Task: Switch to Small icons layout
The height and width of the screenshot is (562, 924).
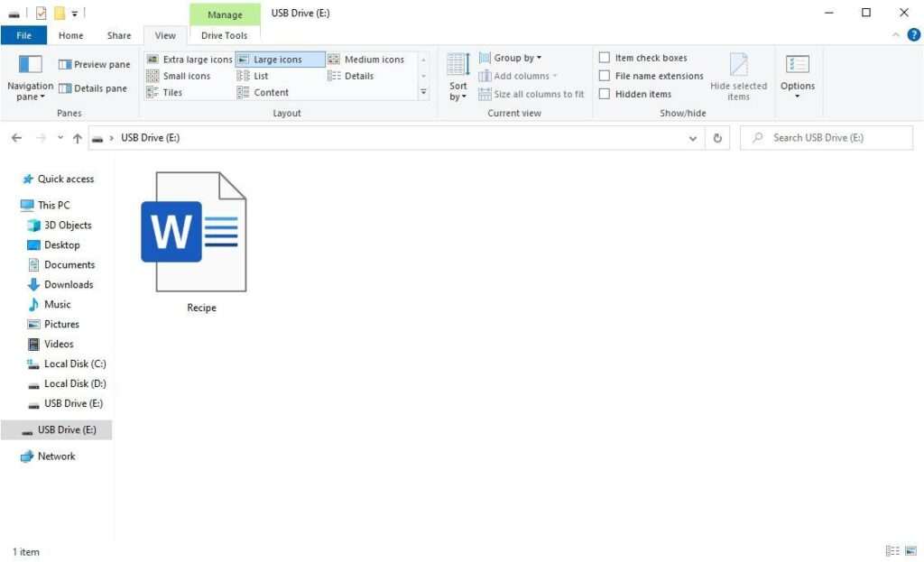Action: pyautogui.click(x=178, y=76)
